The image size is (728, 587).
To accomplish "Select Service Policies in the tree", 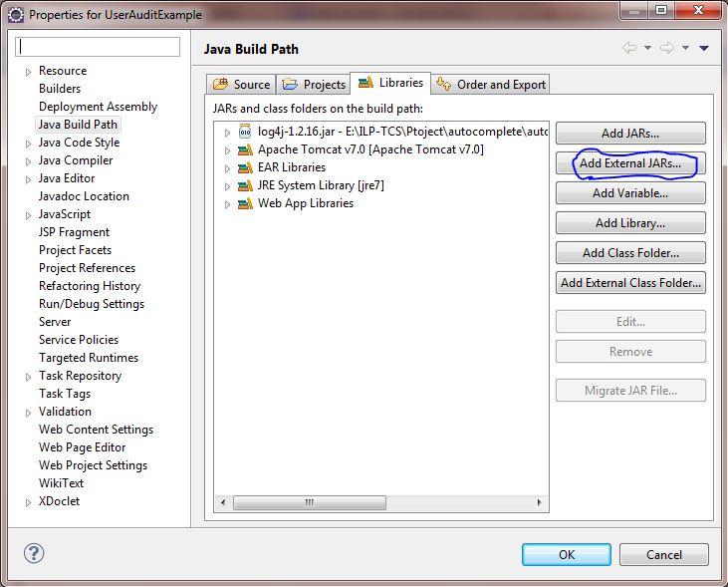I will (79, 340).
